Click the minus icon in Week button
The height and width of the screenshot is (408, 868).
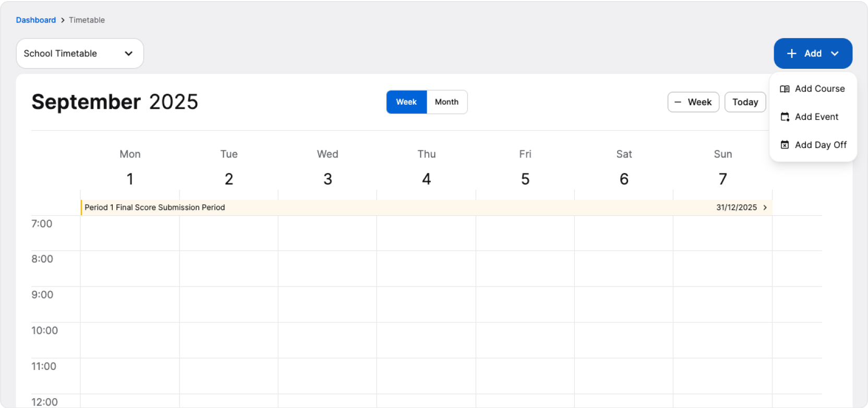(x=678, y=102)
